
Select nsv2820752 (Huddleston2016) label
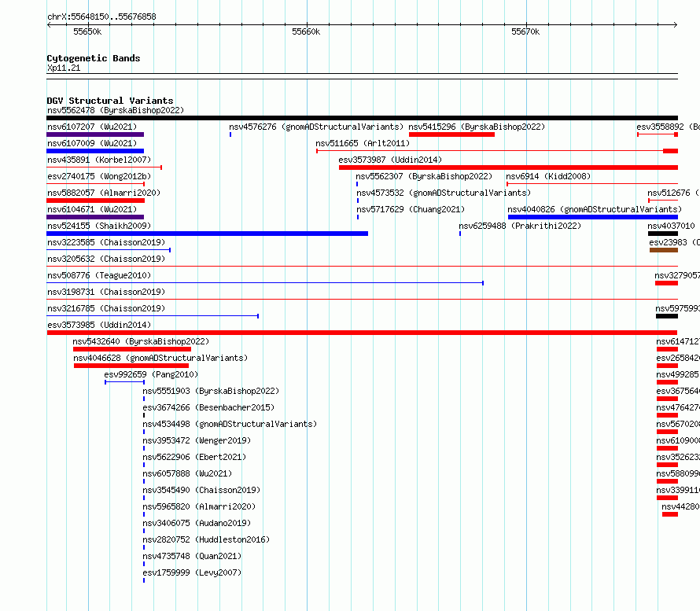point(206,539)
